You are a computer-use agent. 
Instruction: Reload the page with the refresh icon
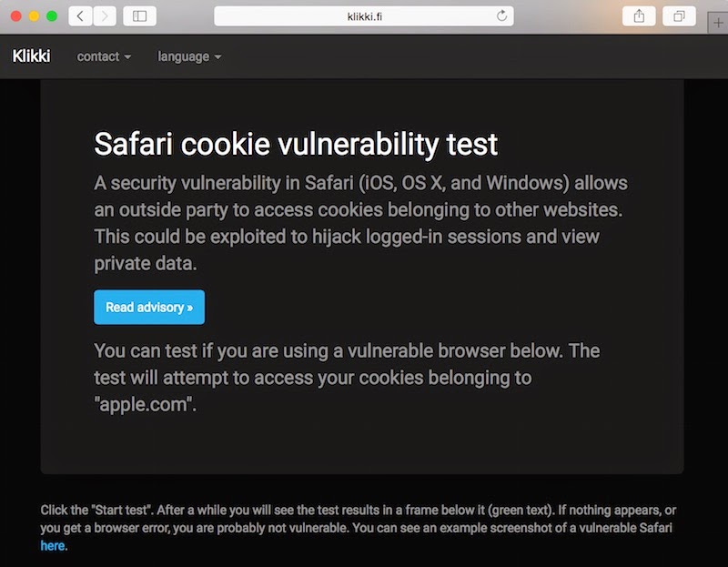click(501, 15)
